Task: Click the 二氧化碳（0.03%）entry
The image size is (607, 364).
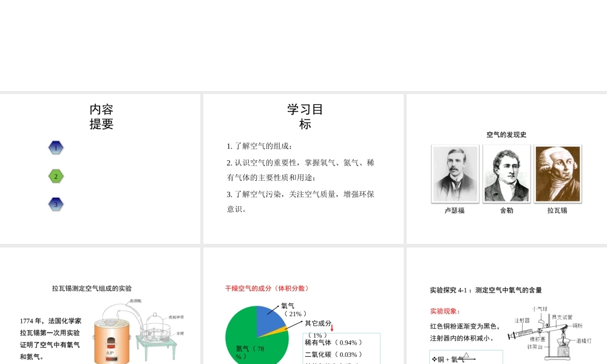Action: pos(334,354)
